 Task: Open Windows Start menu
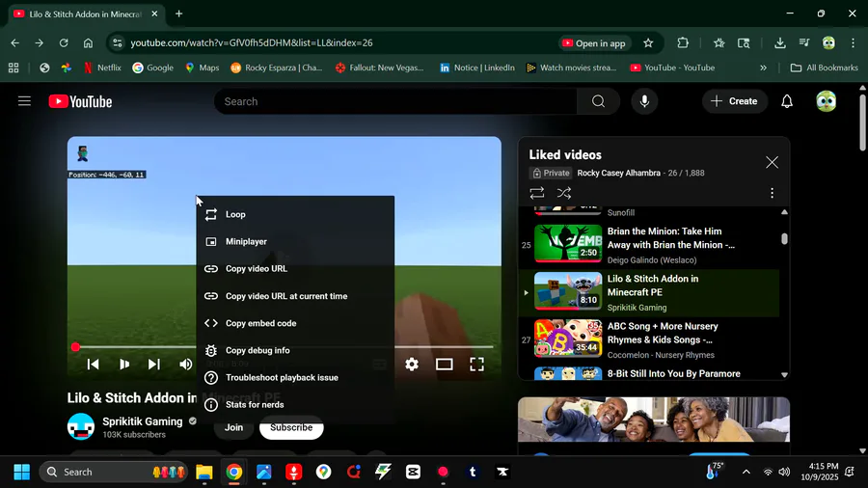tap(21, 472)
